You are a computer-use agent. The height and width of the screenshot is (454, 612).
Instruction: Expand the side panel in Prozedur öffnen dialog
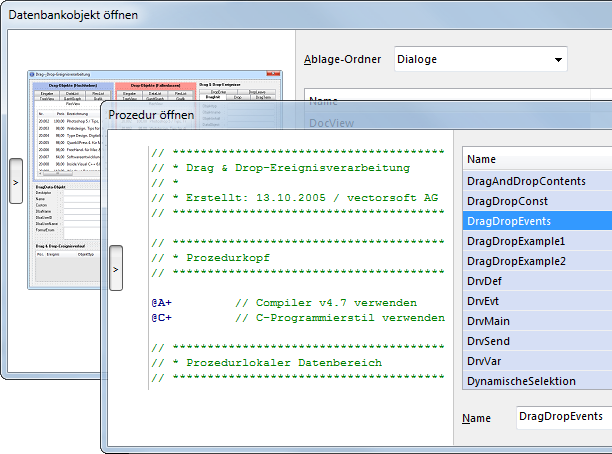coord(116,269)
